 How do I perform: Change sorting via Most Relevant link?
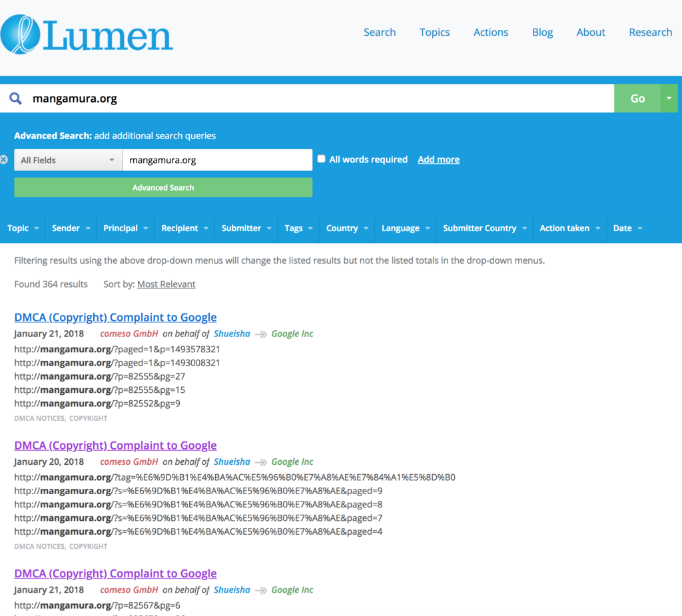tap(166, 284)
